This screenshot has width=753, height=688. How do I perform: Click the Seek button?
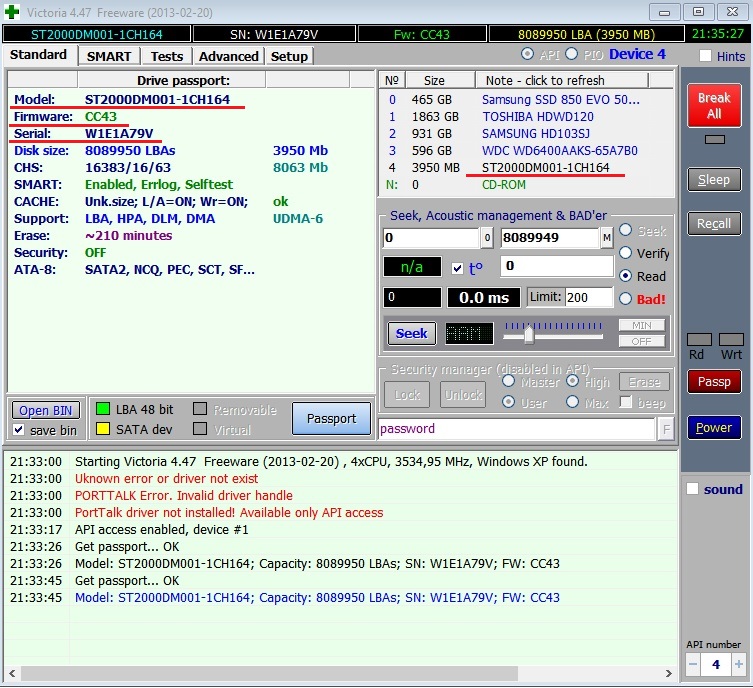pyautogui.click(x=412, y=333)
